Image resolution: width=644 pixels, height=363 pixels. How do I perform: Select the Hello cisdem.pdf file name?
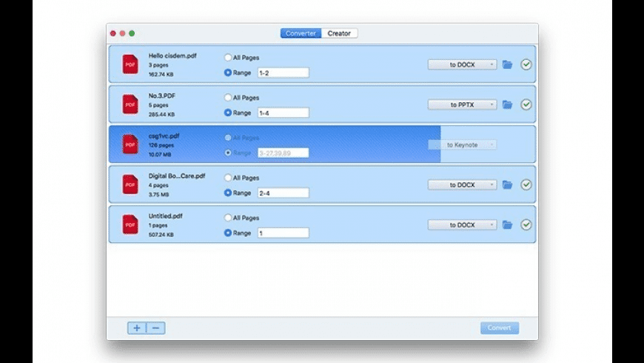[x=172, y=56]
